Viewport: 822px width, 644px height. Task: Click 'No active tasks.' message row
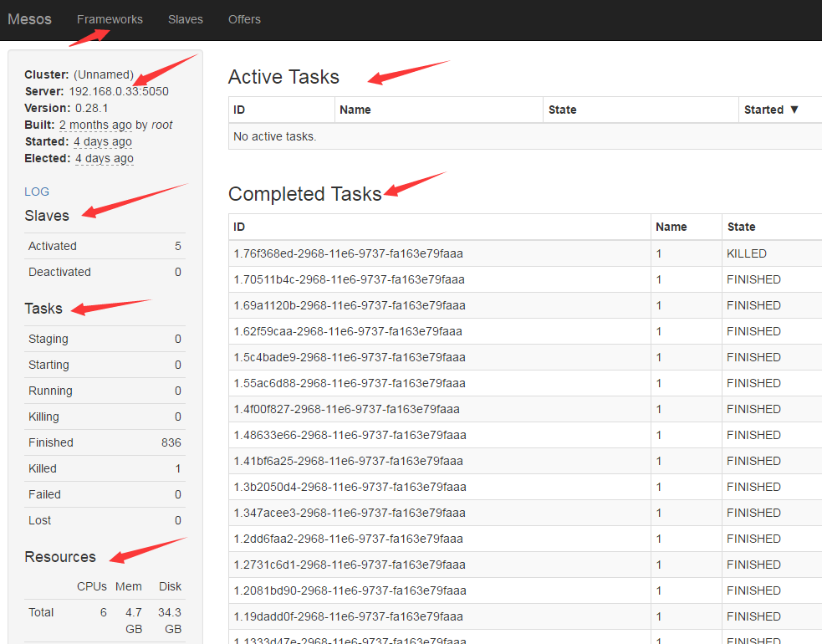point(525,136)
